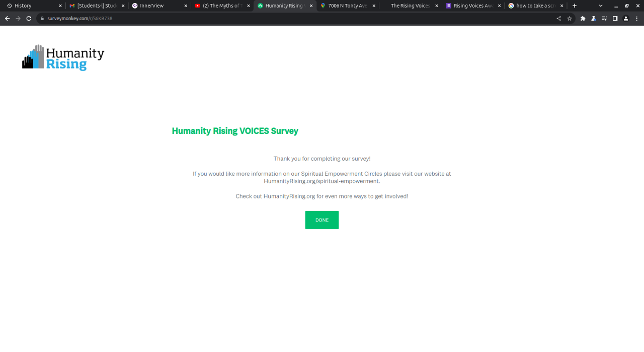
Task: Open a new tab with the plus button
Action: point(575,6)
